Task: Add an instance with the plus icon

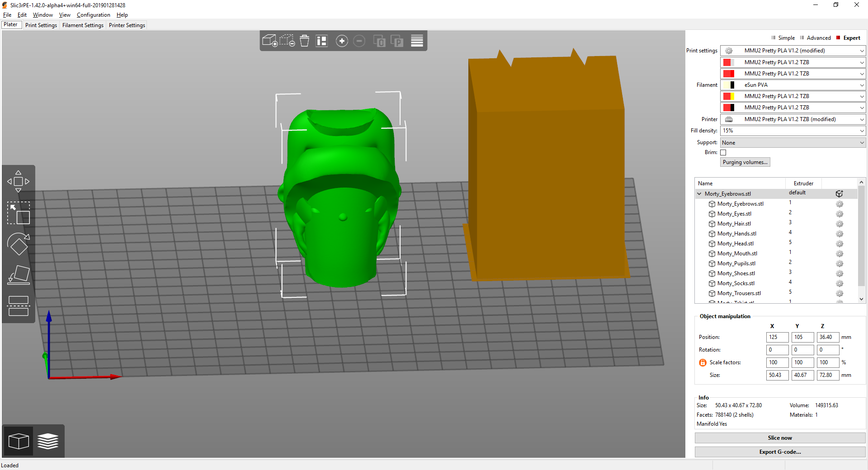Action: (342, 41)
